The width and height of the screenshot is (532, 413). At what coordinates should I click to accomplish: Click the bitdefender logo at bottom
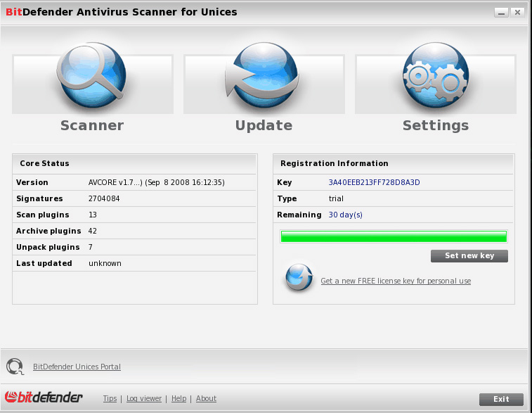pyautogui.click(x=44, y=398)
